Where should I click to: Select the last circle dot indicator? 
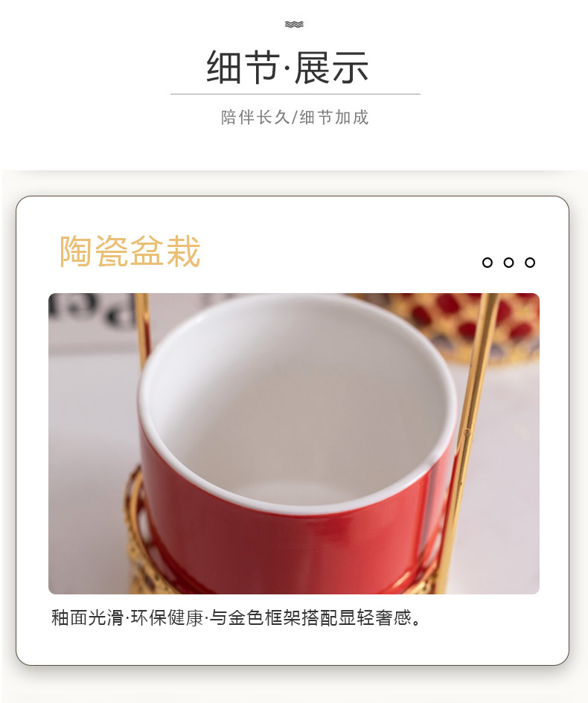[x=530, y=263]
